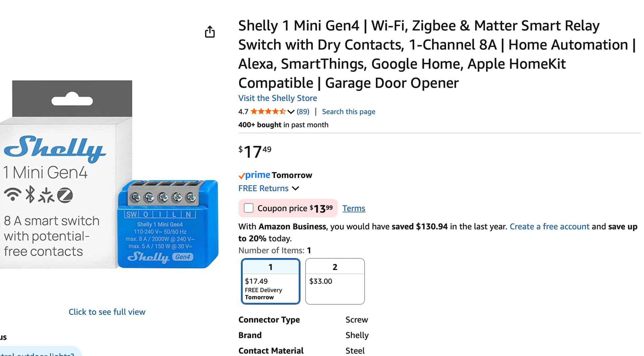Click the Shelly logo on product box

point(55,148)
